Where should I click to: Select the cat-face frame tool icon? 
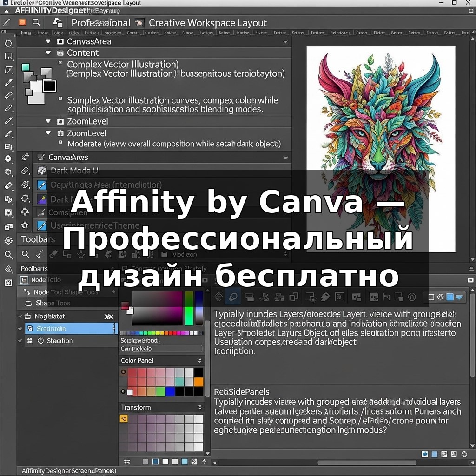(x=8, y=212)
